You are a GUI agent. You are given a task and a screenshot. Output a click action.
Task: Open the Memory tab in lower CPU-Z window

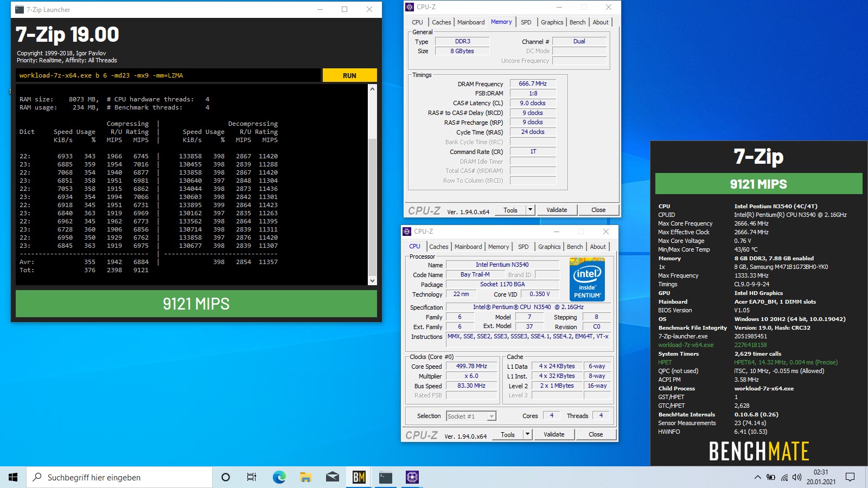(x=498, y=247)
